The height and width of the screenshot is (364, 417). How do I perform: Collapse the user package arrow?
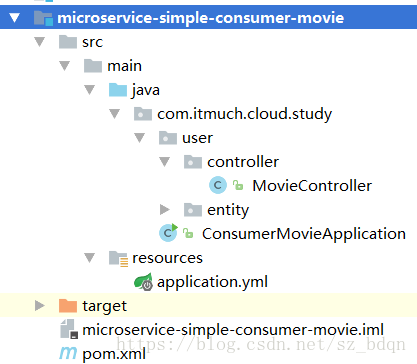pyautogui.click(x=140, y=138)
